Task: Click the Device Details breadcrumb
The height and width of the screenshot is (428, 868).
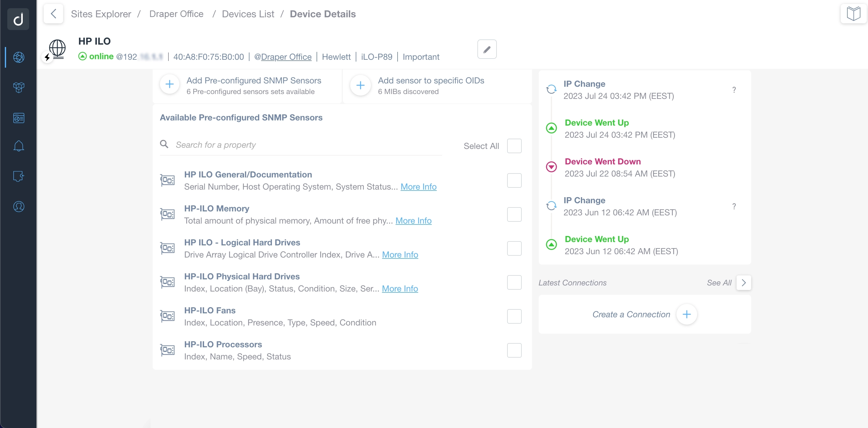Action: tap(323, 14)
